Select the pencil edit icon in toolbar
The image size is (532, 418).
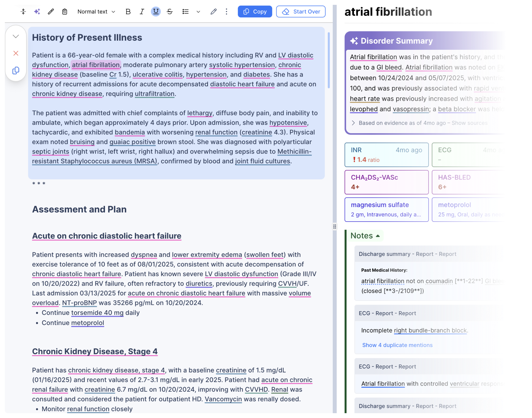point(51,12)
